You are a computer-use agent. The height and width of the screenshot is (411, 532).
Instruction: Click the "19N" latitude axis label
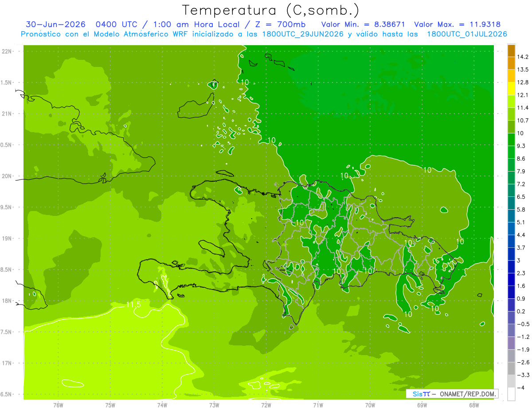[x=7, y=238]
